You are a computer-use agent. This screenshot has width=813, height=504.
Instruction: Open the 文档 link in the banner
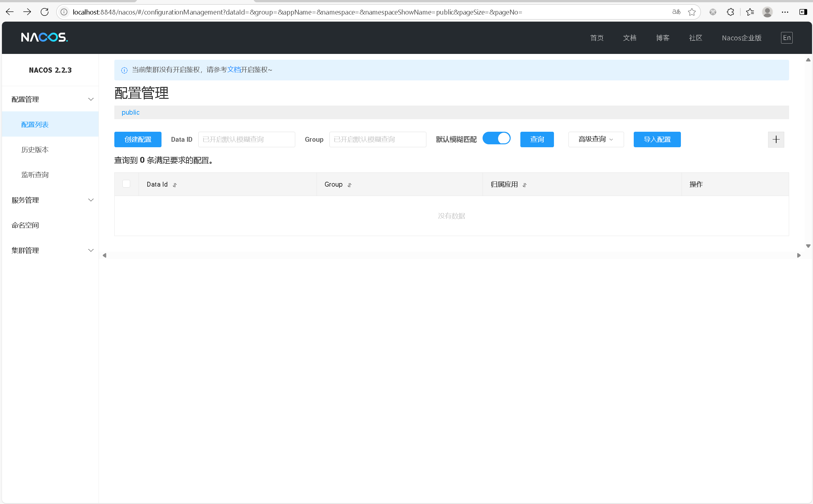coord(234,69)
